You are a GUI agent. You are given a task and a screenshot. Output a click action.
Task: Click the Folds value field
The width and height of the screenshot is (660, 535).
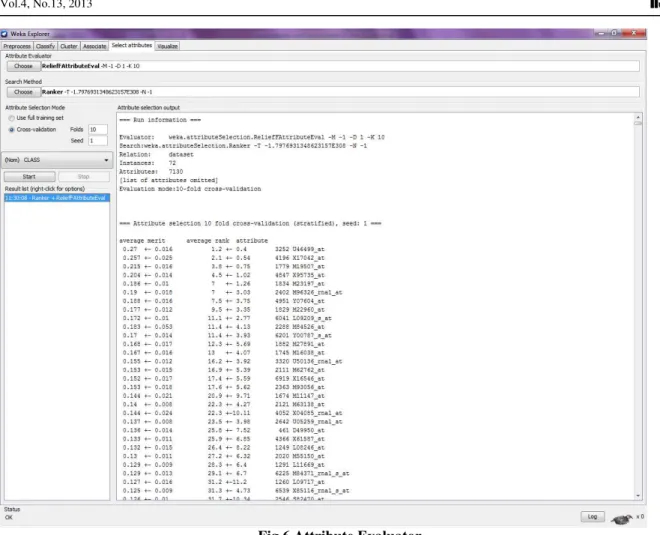coord(98,130)
